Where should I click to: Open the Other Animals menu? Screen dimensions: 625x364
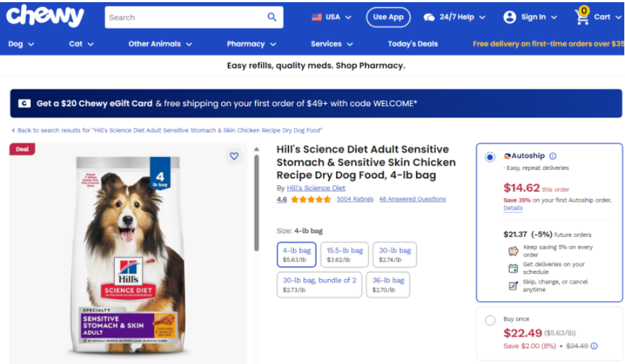tap(160, 44)
